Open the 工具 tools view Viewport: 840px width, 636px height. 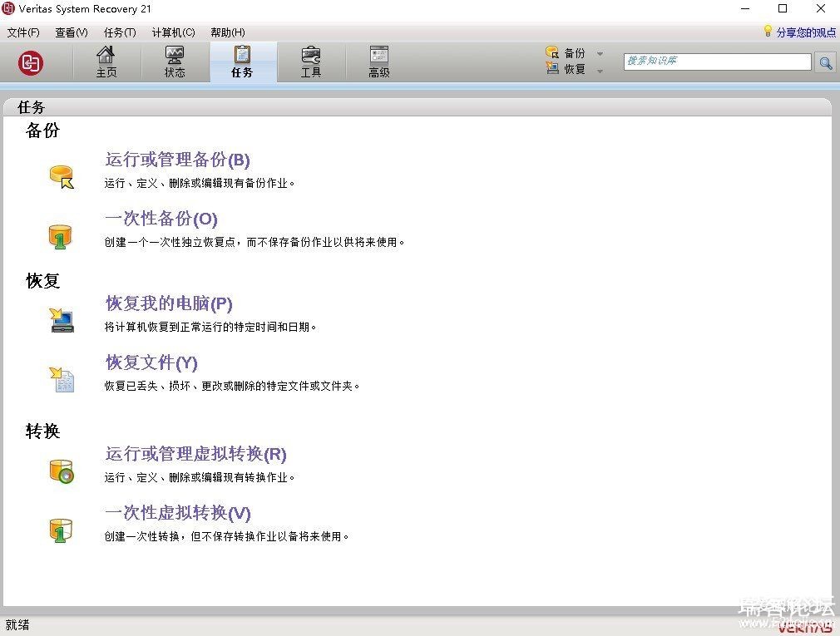point(311,62)
